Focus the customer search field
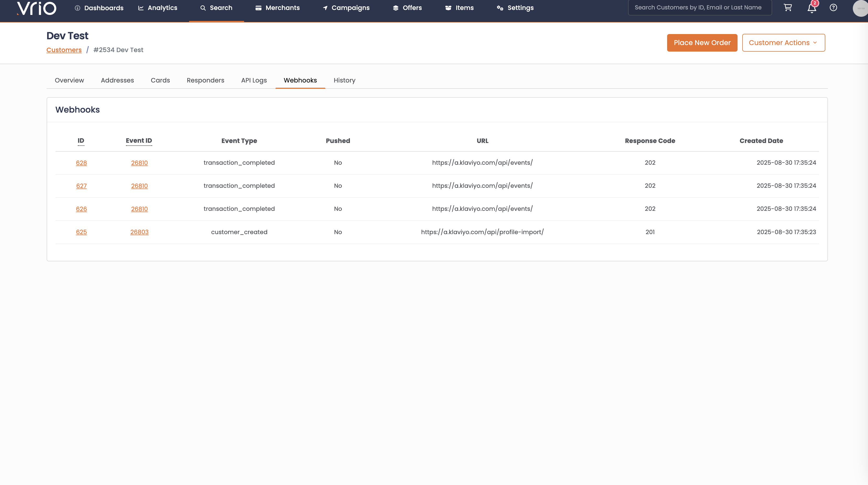868x485 pixels. coord(700,7)
